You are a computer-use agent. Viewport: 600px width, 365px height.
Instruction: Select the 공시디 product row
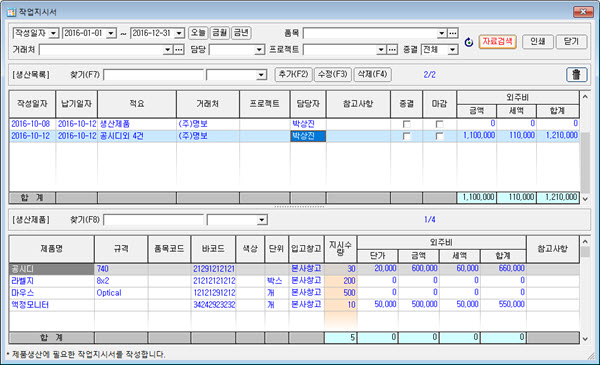tap(294, 269)
